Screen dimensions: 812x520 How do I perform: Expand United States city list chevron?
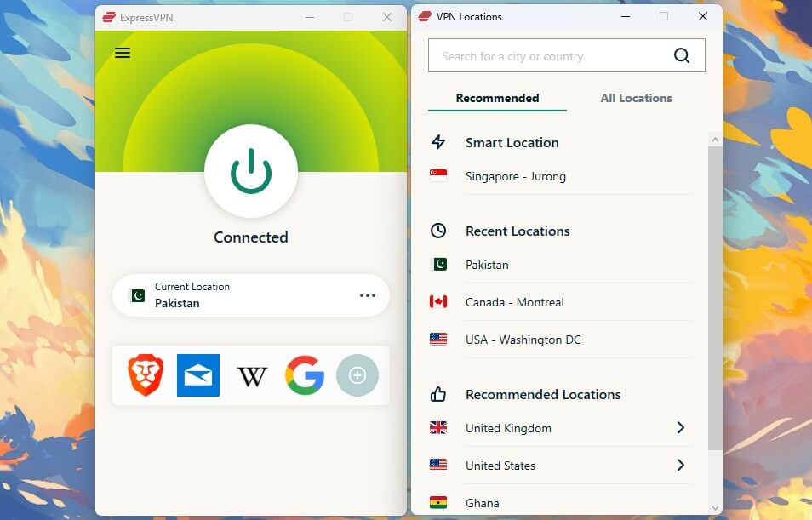click(681, 465)
